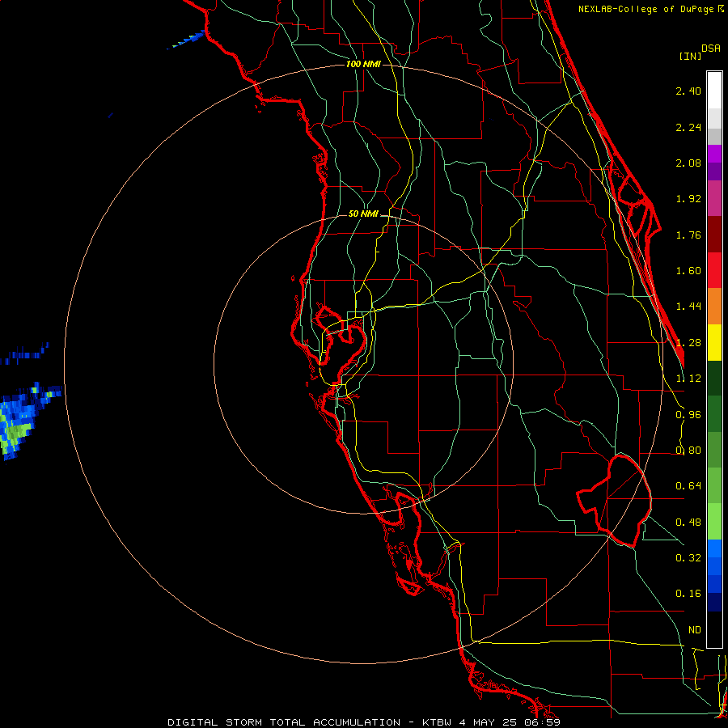728x728 pixels.
Task: Click the DSA product label
Action: click(x=711, y=48)
